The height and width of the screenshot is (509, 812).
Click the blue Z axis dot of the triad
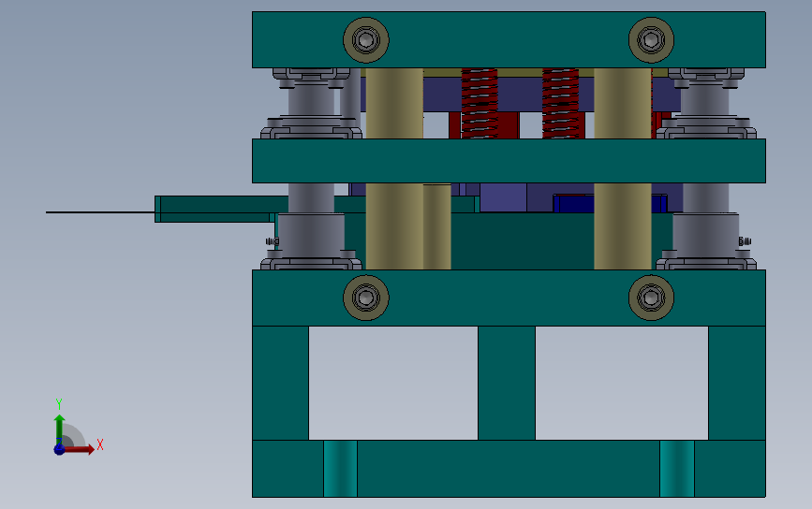(x=59, y=449)
